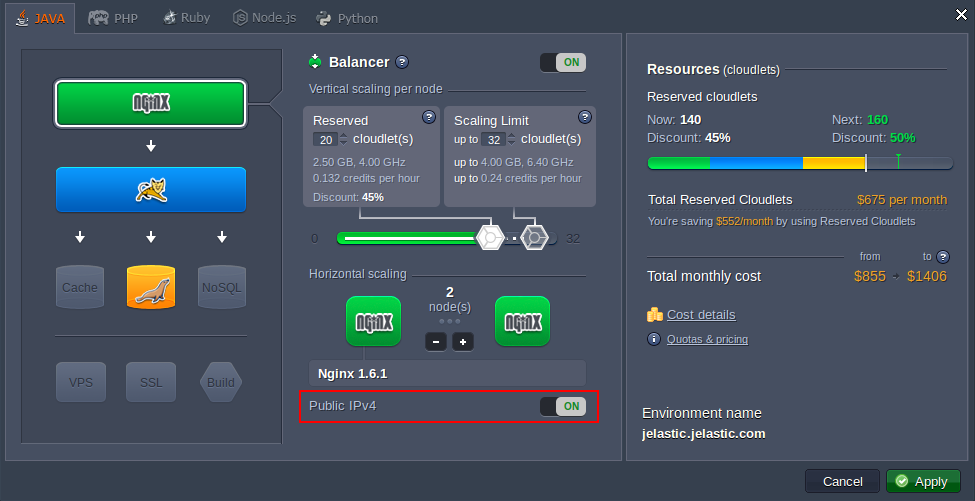Switch to the PHP tab
This screenshot has height=501, width=975.
click(113, 18)
